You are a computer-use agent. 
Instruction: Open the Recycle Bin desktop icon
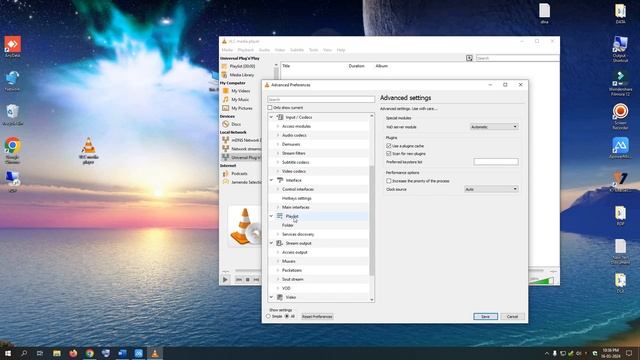13,115
